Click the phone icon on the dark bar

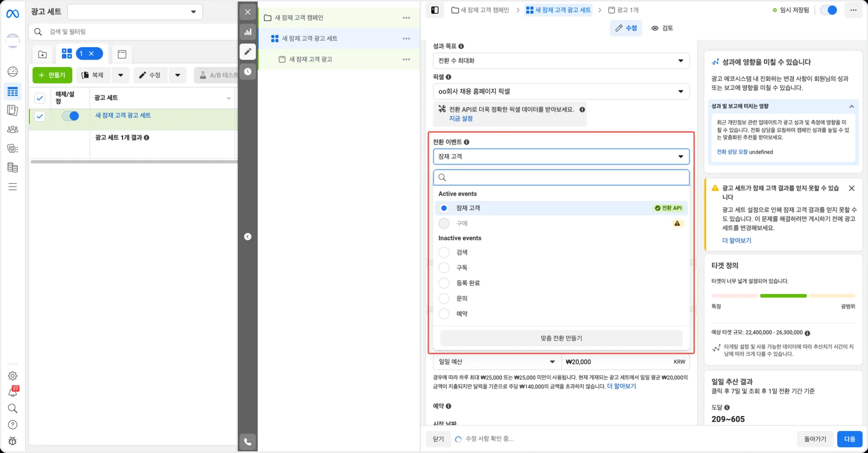[x=248, y=442]
